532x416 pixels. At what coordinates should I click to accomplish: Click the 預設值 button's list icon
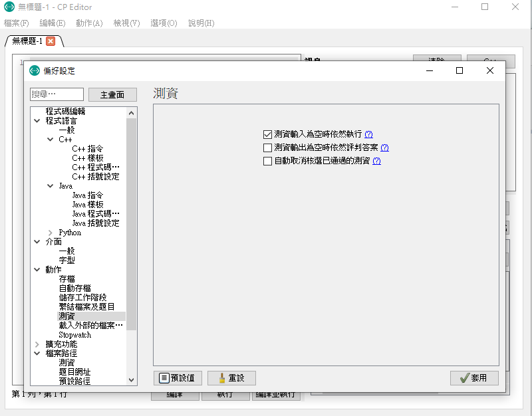(164, 377)
